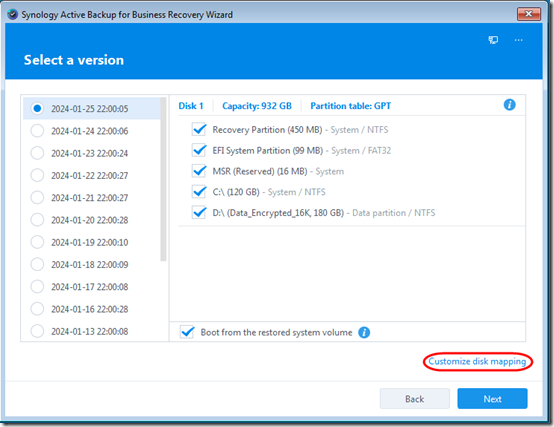Click the Next button

coord(492,399)
